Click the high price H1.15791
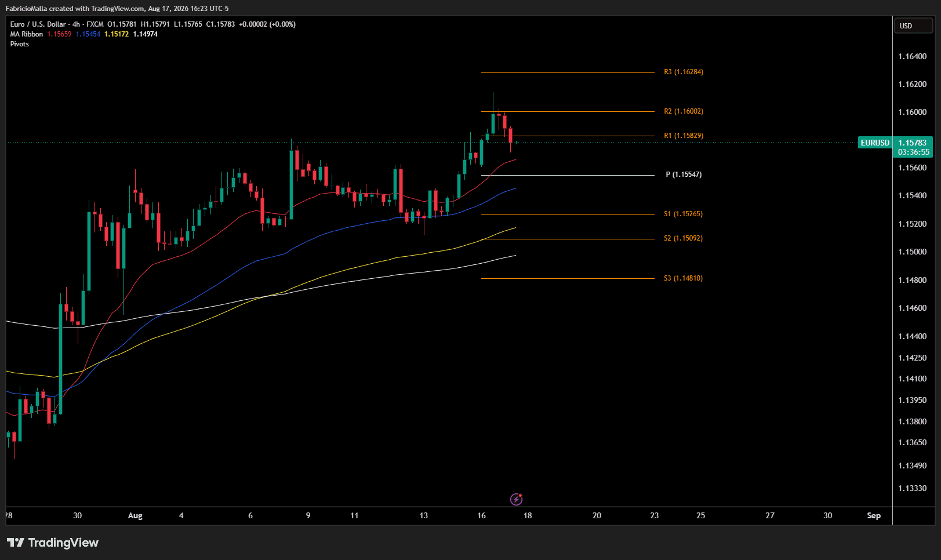Viewport: 941px width, 560px height. click(x=155, y=24)
